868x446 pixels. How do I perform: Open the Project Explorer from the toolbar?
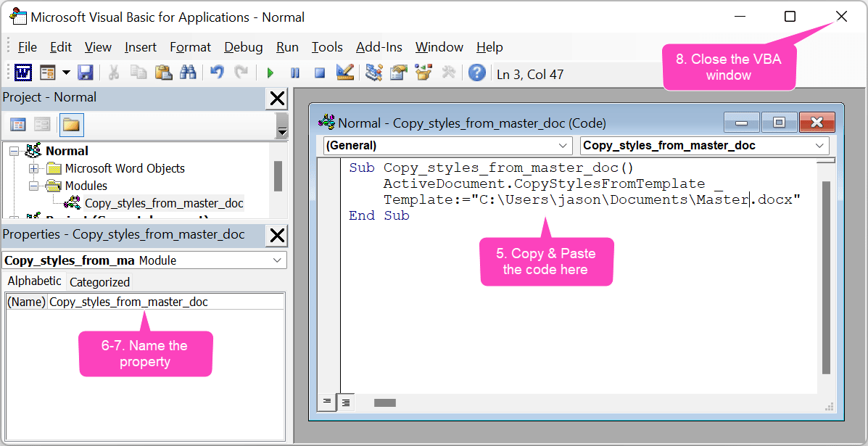coord(374,73)
